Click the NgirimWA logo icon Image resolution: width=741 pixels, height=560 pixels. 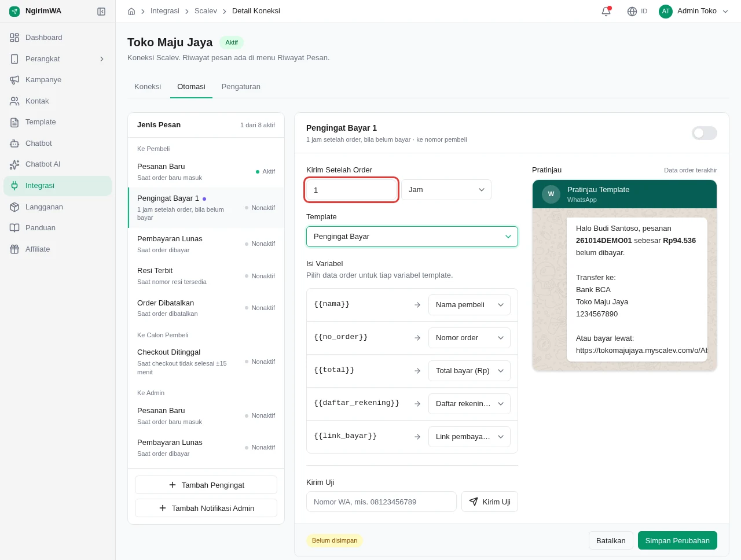coord(14,11)
